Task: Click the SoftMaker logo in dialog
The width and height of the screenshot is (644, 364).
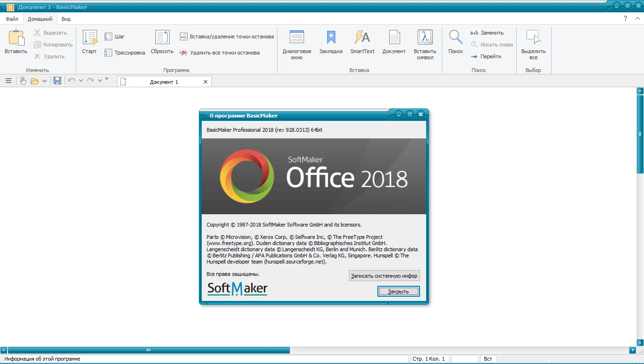Action: (x=238, y=289)
